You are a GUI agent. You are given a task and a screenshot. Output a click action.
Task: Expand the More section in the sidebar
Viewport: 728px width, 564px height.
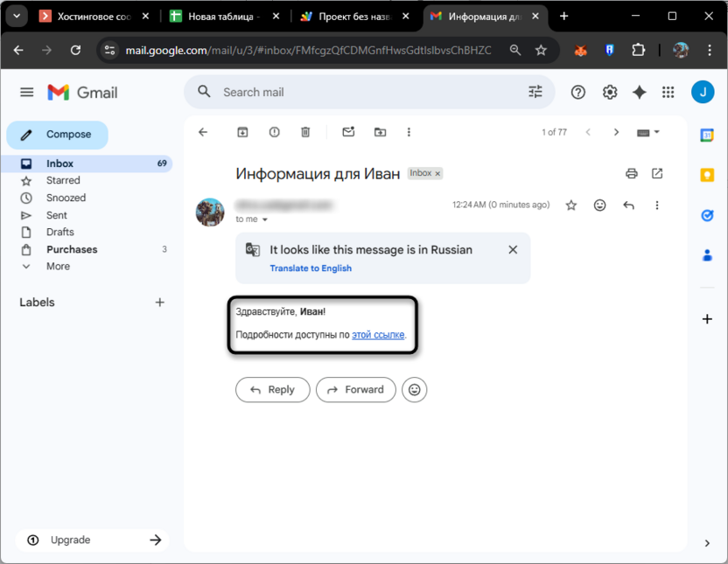(58, 266)
